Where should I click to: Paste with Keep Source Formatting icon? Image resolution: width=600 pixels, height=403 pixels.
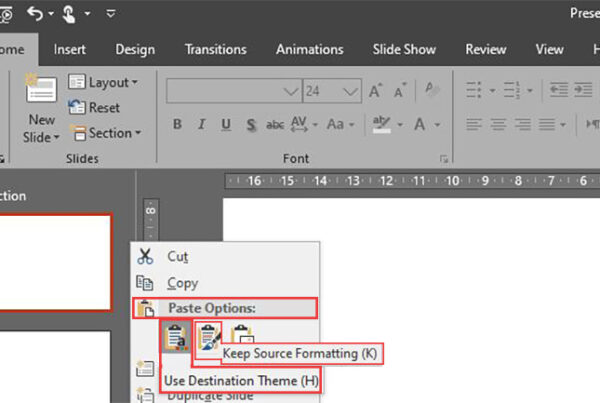pos(209,339)
